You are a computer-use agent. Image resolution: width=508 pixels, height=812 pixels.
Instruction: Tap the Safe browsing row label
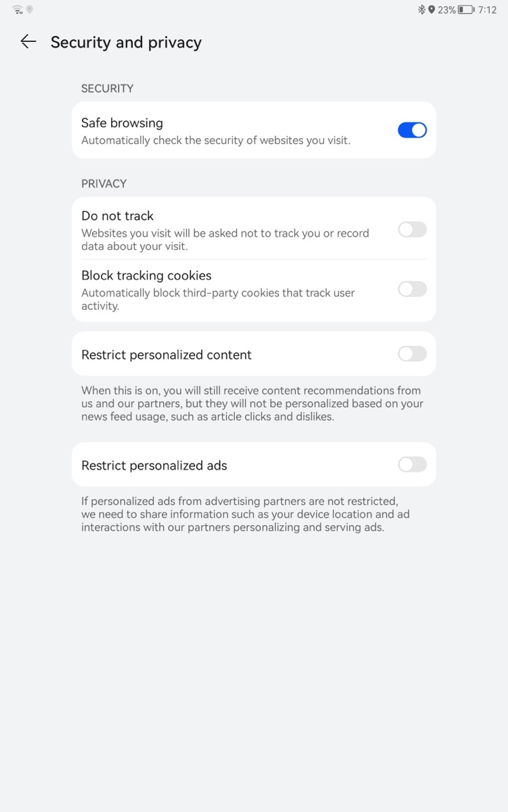point(122,122)
